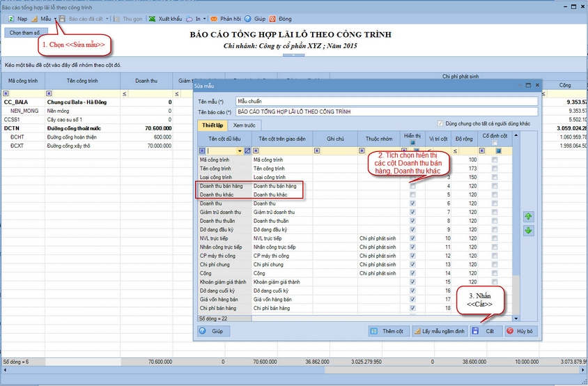Click the Hiển thị header select-all icon
This screenshot has height=386, width=588.
click(x=412, y=143)
